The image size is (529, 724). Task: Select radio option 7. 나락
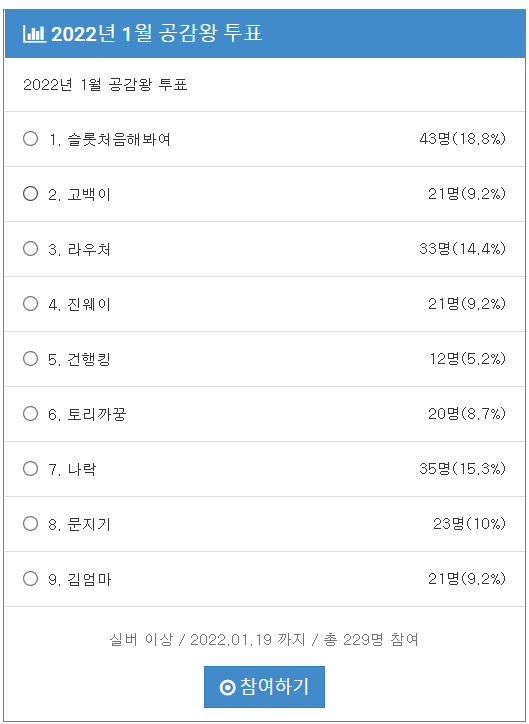pyautogui.click(x=30, y=469)
